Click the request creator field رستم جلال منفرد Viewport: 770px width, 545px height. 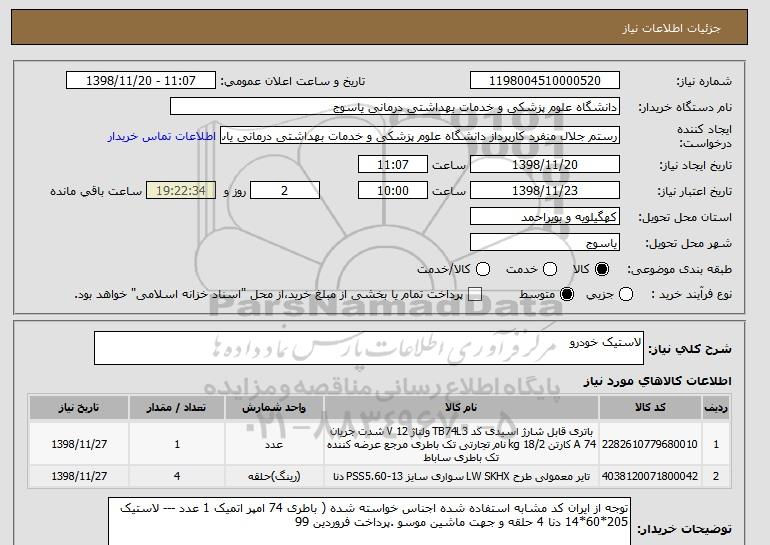[420, 136]
